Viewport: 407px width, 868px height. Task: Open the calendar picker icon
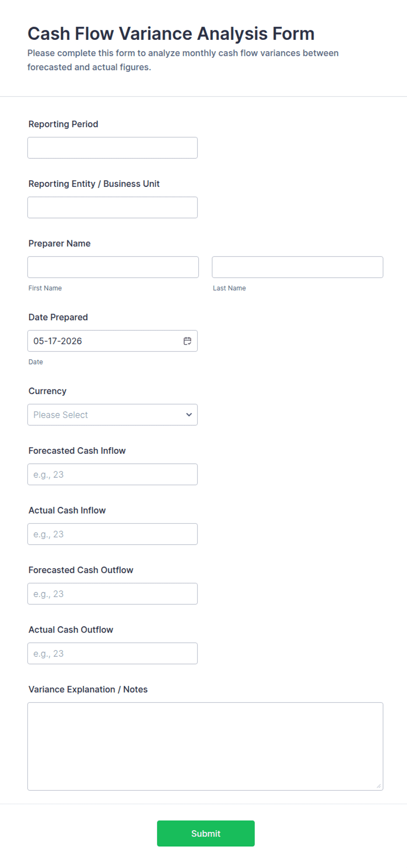(x=187, y=341)
